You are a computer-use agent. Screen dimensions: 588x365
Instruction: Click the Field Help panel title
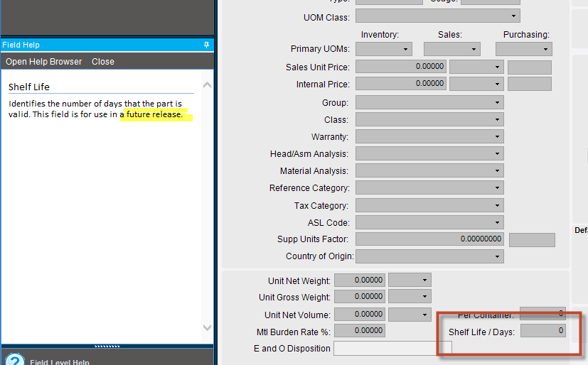tap(21, 45)
